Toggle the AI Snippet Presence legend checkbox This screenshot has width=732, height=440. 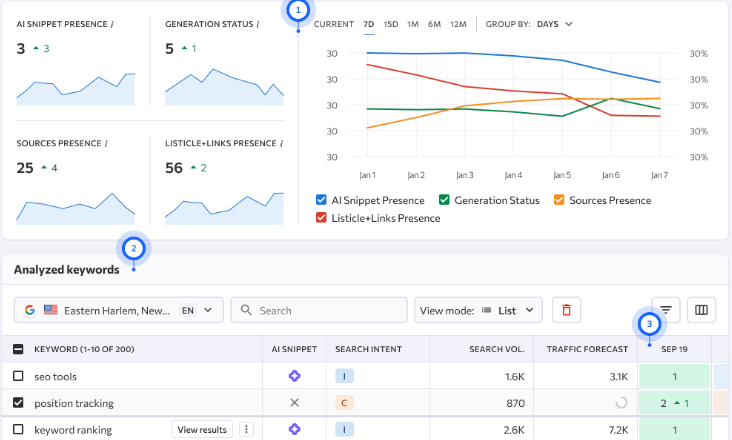(x=321, y=200)
